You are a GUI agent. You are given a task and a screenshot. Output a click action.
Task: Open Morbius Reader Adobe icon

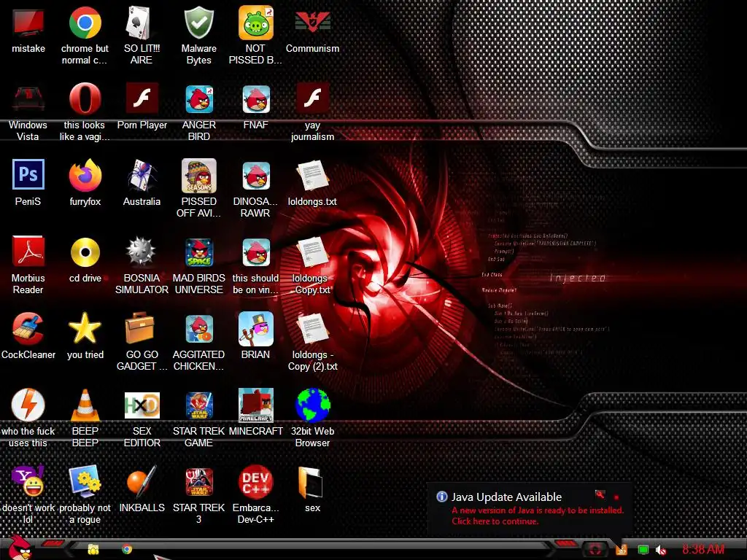pyautogui.click(x=28, y=252)
